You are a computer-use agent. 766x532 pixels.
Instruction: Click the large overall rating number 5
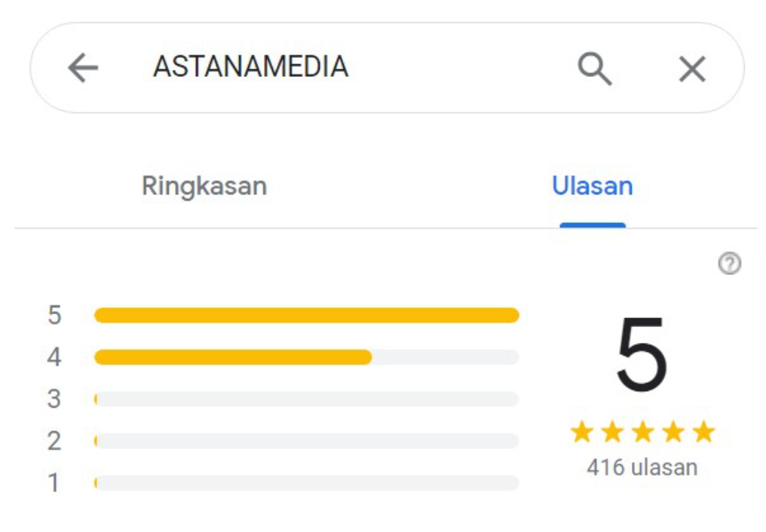[x=642, y=353]
